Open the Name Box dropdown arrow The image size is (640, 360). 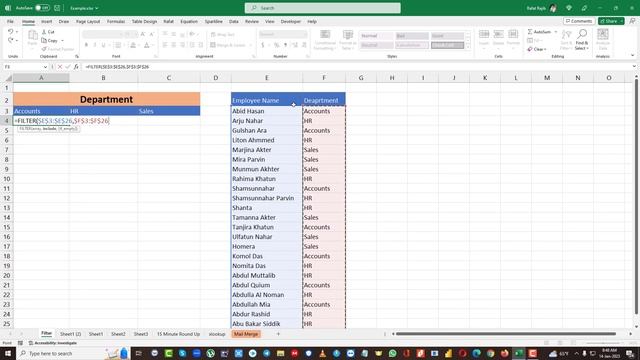[45, 67]
